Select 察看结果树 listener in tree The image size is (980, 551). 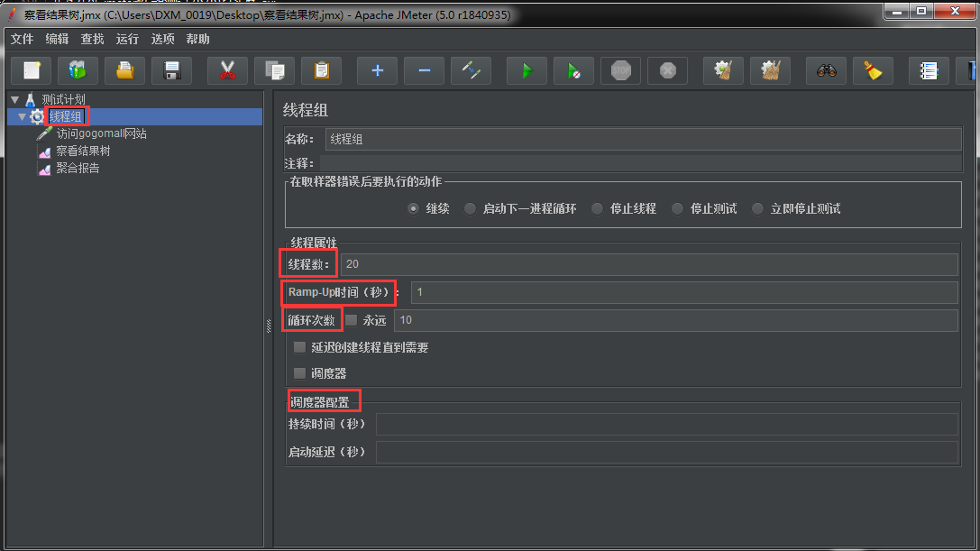click(83, 151)
